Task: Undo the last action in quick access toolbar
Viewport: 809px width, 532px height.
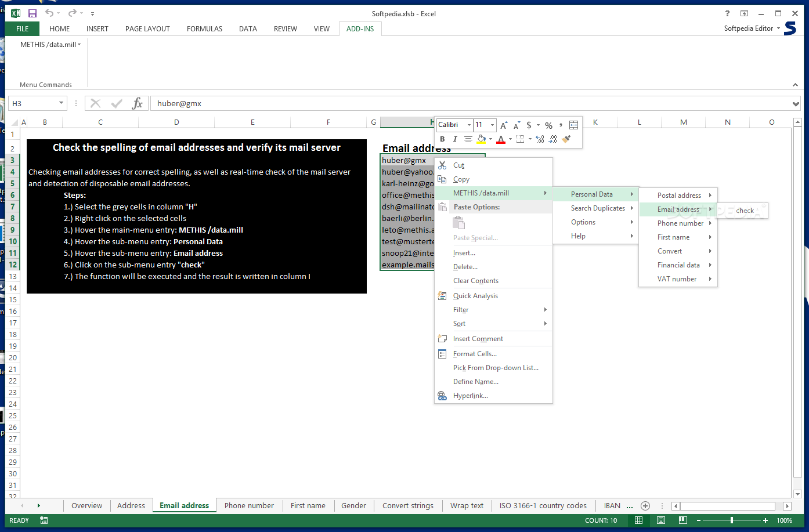Action: point(49,13)
